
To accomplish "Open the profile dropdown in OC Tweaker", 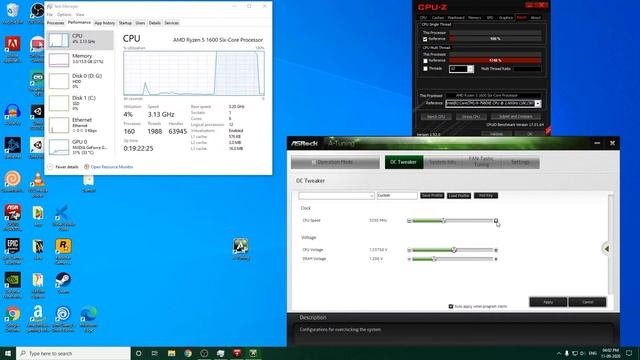I will click(x=336, y=196).
